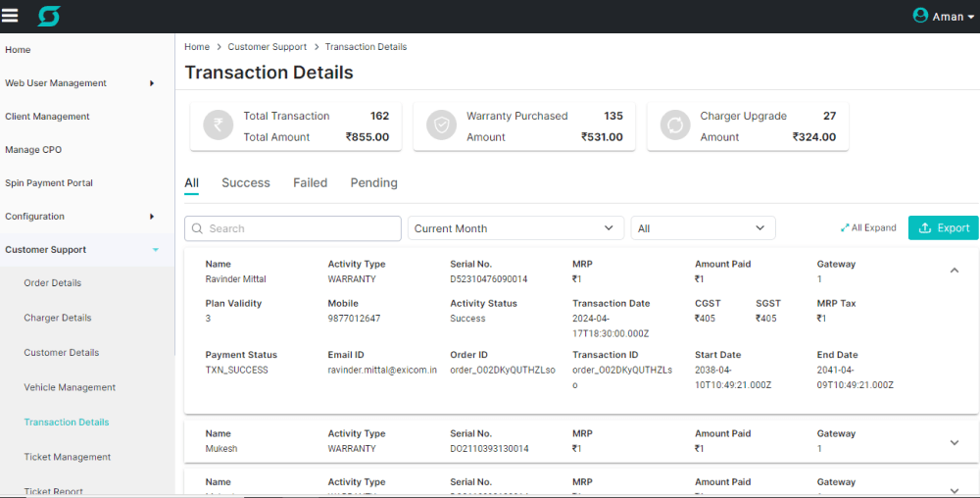Viewport: 980px width, 498px height.
Task: Switch to the Failed tab
Action: point(310,183)
